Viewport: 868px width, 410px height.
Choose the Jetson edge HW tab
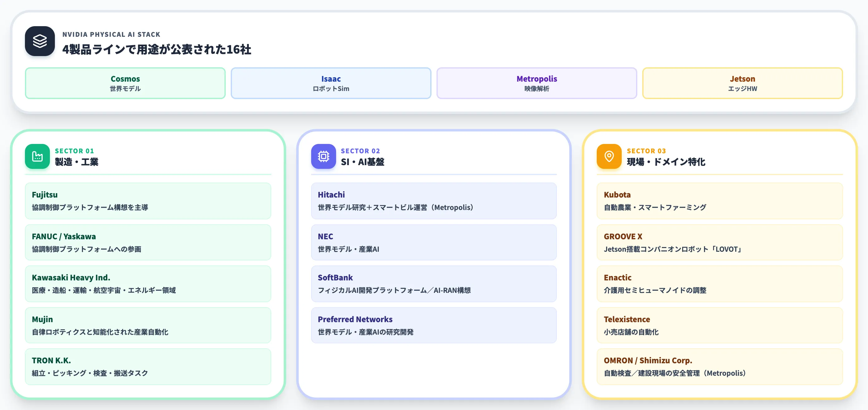pyautogui.click(x=743, y=83)
